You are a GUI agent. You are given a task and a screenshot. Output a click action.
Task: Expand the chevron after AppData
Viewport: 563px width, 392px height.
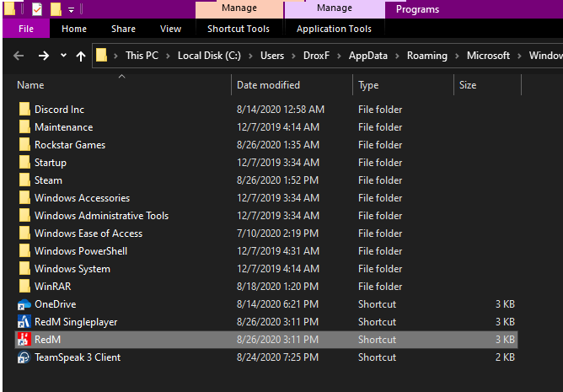pos(397,56)
